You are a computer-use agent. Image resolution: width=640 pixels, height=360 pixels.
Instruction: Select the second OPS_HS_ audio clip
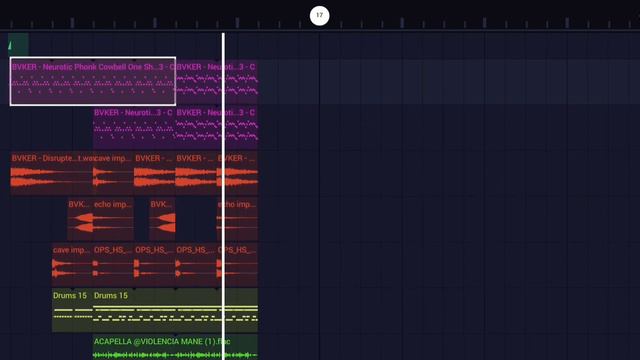(x=155, y=264)
